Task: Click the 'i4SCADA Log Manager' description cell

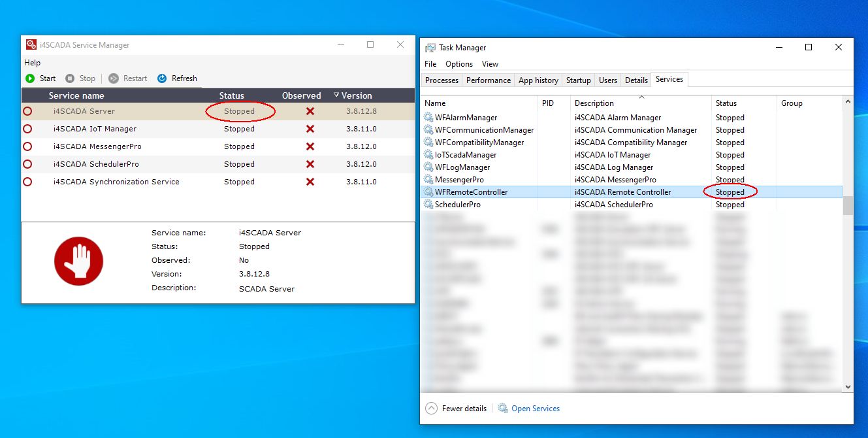Action: point(613,167)
